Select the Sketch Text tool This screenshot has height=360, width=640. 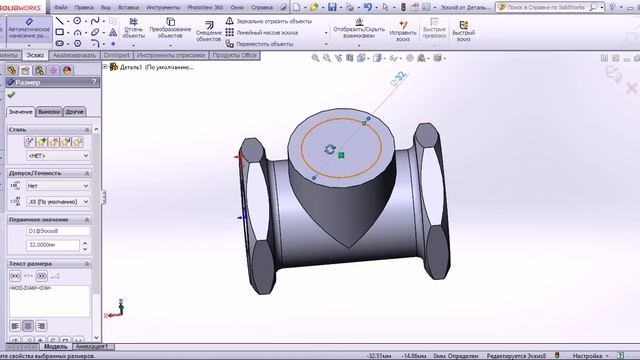[113, 32]
